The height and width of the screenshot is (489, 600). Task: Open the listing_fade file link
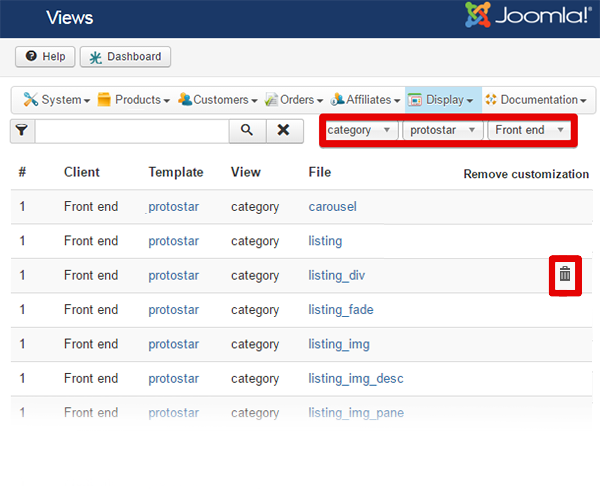341,310
